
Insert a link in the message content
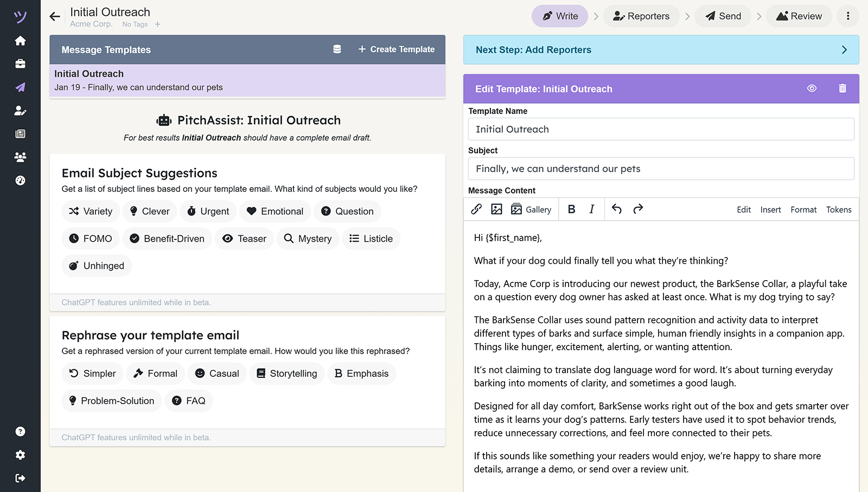tap(476, 209)
